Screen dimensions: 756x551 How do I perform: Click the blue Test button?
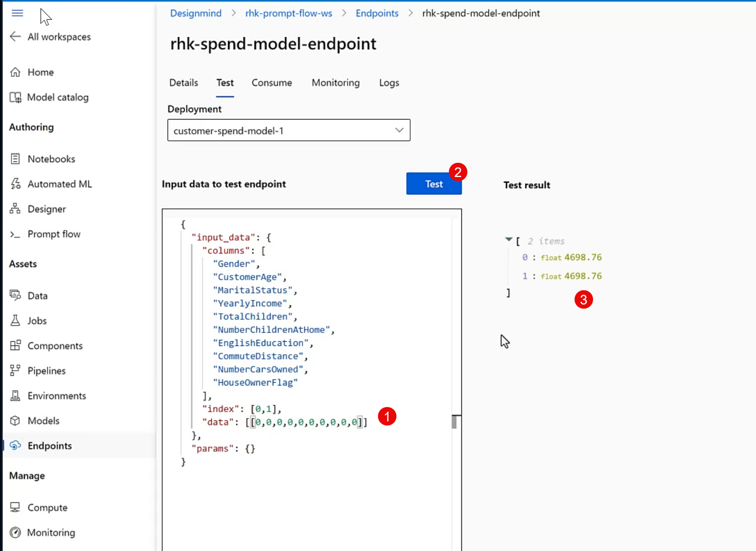pos(433,183)
